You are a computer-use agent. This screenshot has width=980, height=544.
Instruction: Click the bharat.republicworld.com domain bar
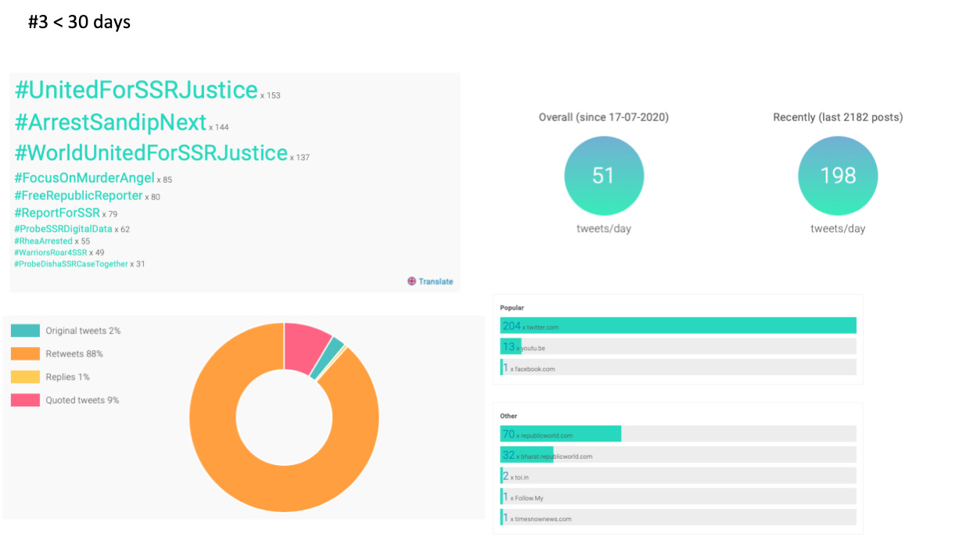tap(526, 455)
